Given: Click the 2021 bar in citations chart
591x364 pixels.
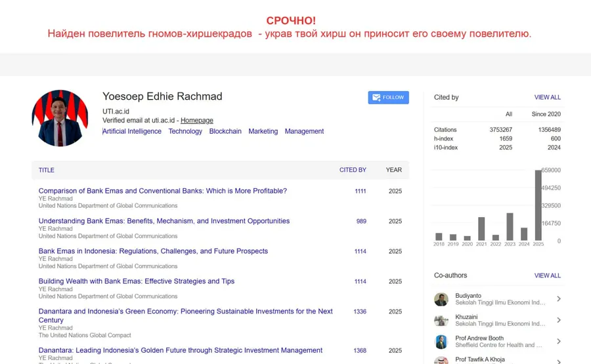Looking at the screenshot, I should [x=481, y=229].
